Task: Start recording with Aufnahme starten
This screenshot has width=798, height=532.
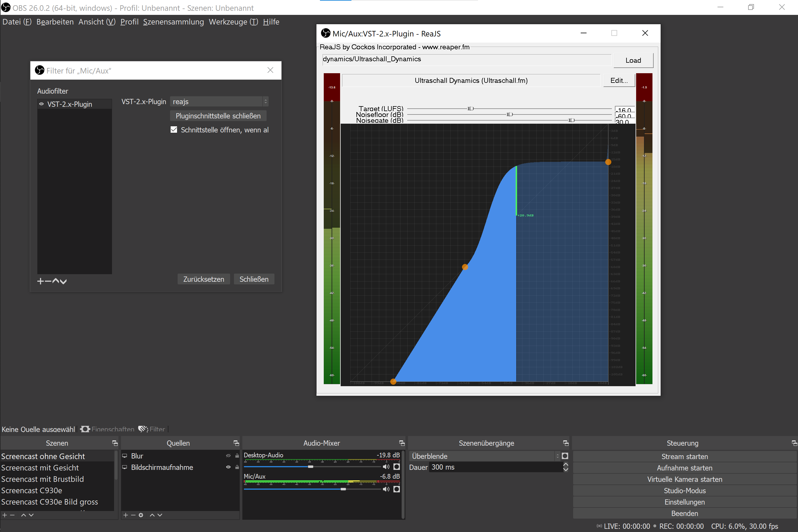Action: pyautogui.click(x=684, y=468)
